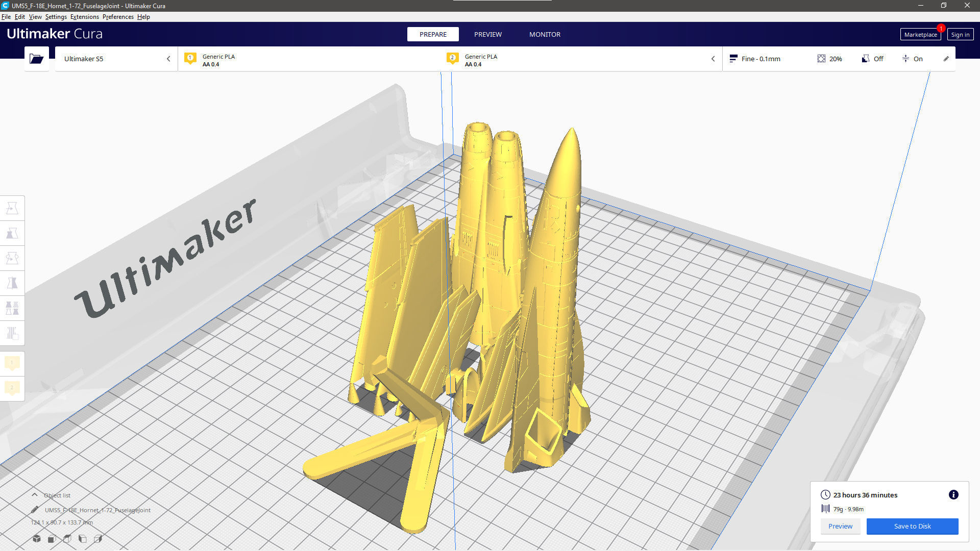This screenshot has width=980, height=551.
Task: Open Per Model Settings tool
Action: click(12, 308)
